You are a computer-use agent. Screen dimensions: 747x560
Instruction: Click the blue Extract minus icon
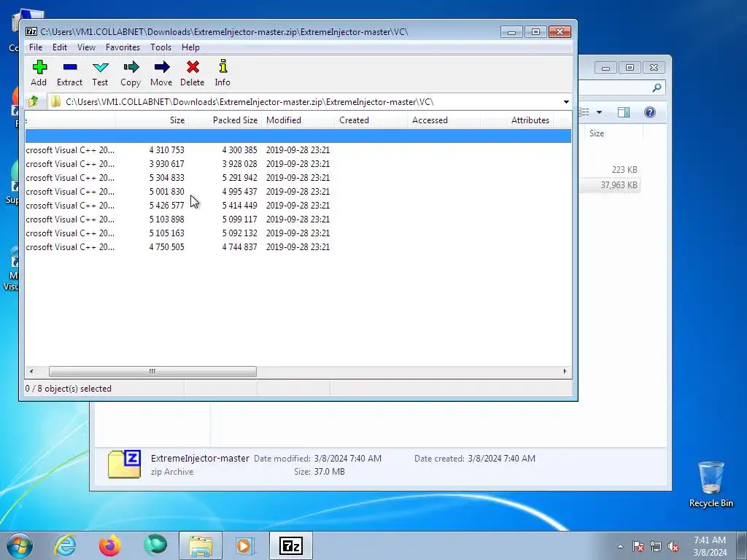click(x=70, y=66)
